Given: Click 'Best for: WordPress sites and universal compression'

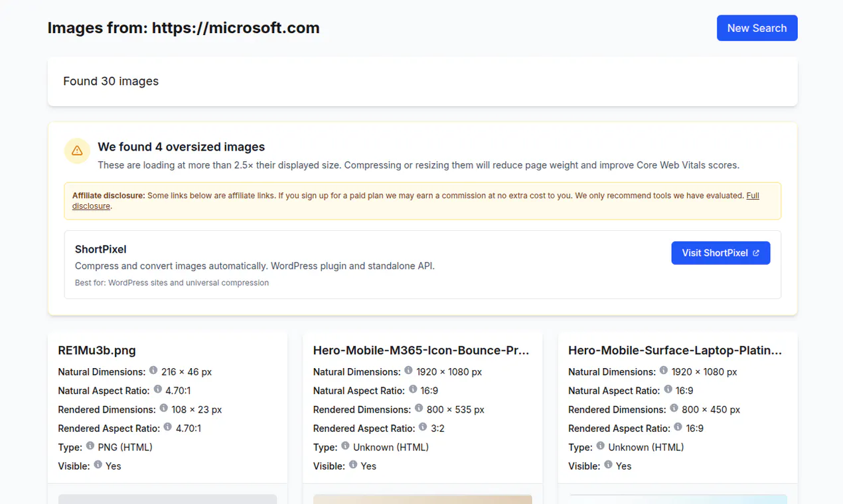Looking at the screenshot, I should coord(172,283).
